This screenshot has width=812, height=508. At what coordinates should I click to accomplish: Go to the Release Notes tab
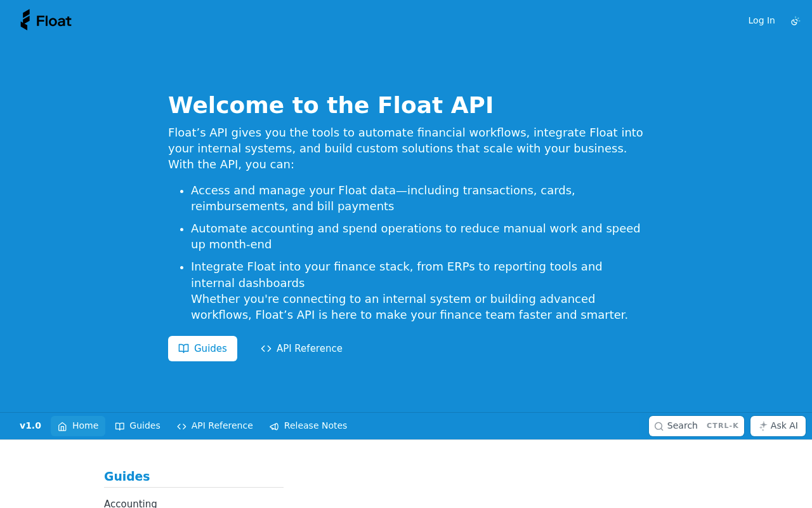pyautogui.click(x=308, y=426)
